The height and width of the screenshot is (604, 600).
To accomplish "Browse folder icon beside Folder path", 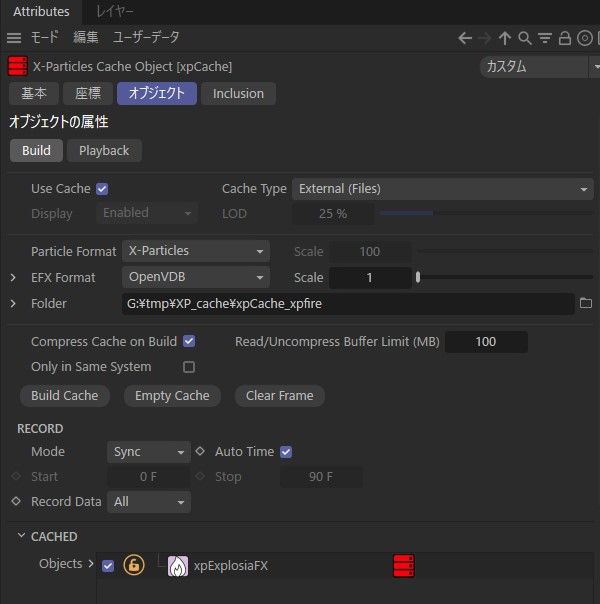I will [x=586, y=303].
